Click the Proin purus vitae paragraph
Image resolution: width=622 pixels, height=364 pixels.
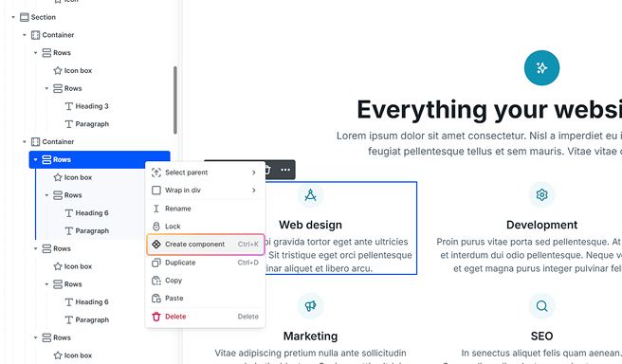(x=529, y=255)
